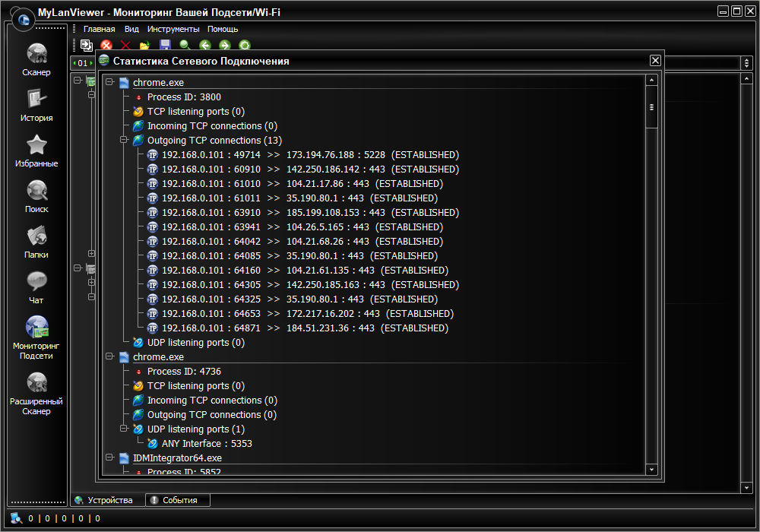Click the green back arrow toolbar icon
Viewport: 760px width, 532px height.
tap(205, 46)
